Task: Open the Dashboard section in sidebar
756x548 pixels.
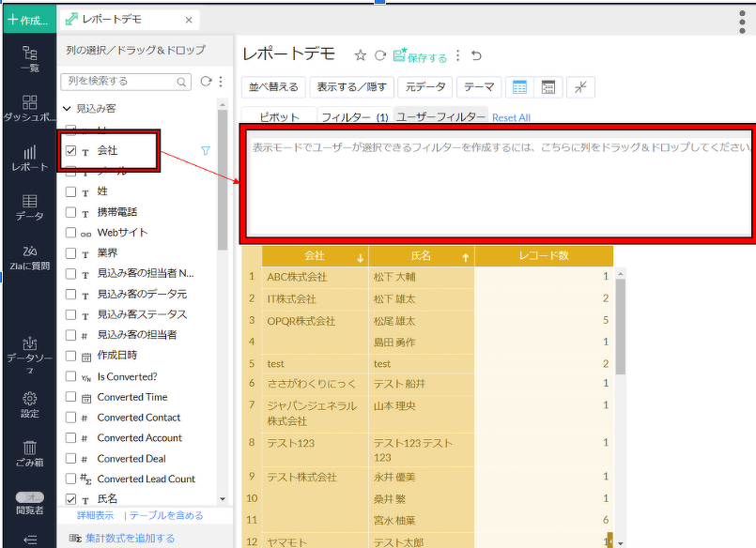Action: (x=29, y=108)
